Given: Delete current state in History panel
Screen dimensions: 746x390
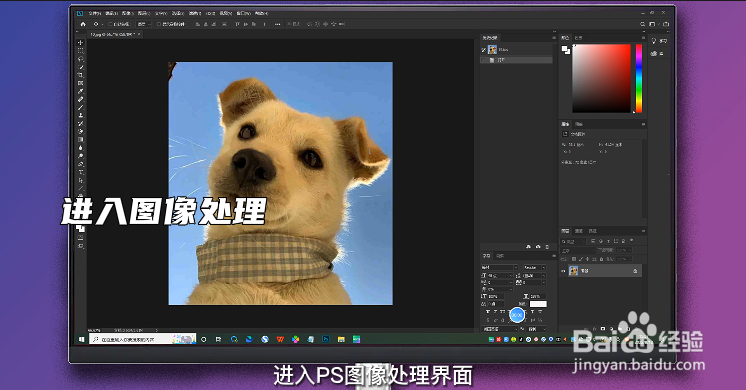Looking at the screenshot, I should (547, 247).
